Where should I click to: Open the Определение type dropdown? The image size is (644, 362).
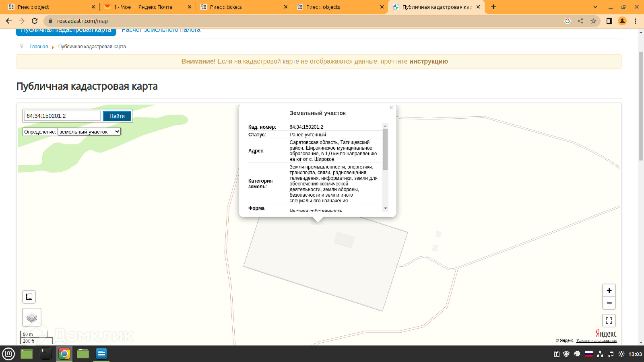(x=89, y=132)
